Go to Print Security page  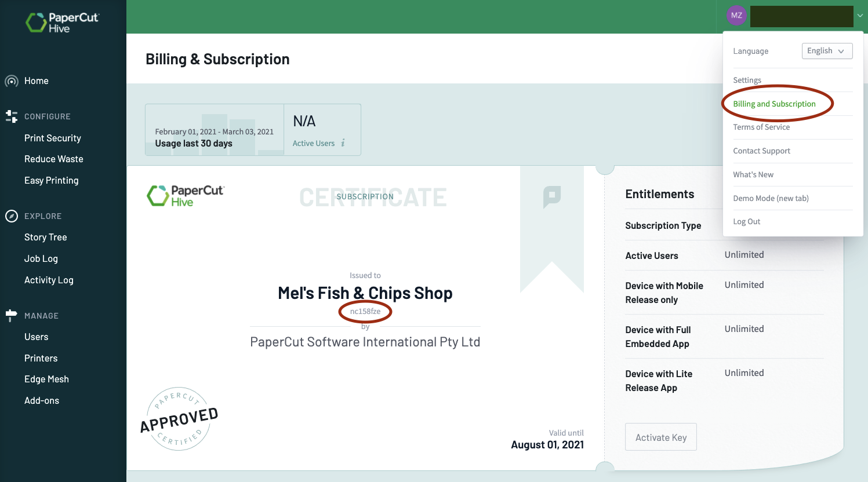click(53, 138)
